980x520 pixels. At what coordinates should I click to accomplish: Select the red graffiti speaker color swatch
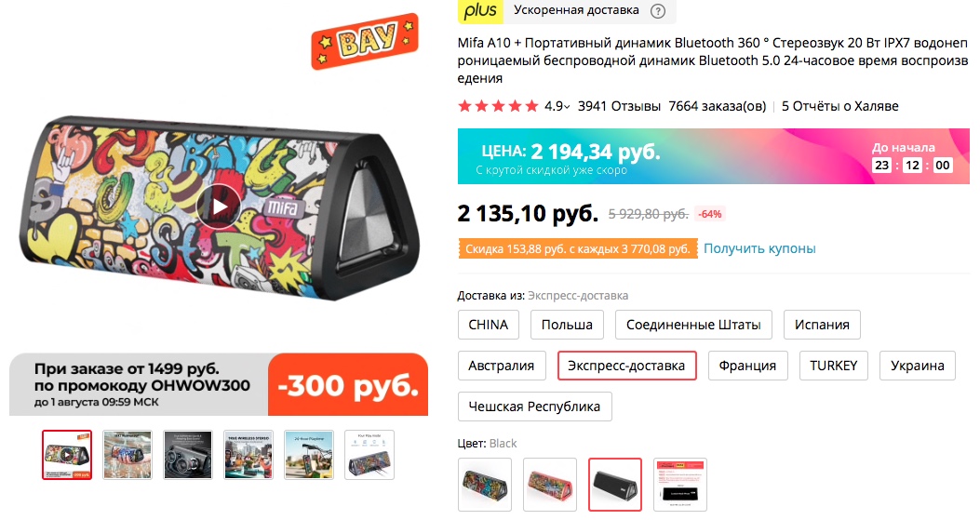click(x=550, y=485)
